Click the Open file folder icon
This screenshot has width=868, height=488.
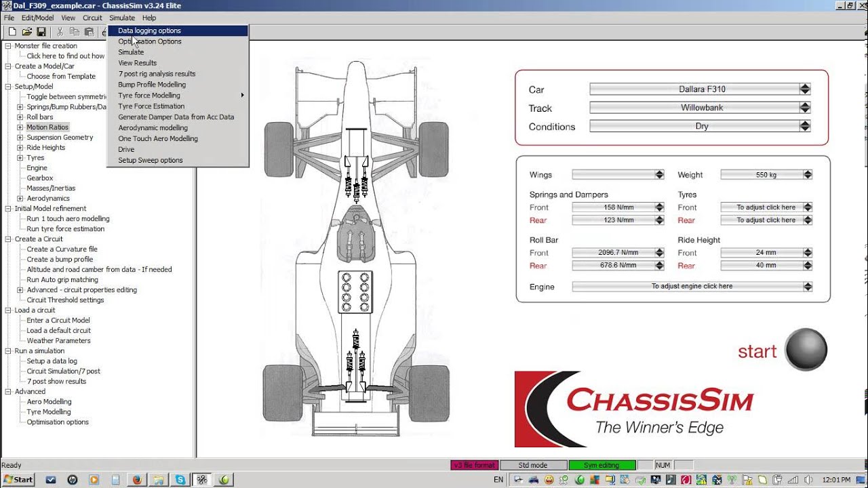tap(27, 32)
